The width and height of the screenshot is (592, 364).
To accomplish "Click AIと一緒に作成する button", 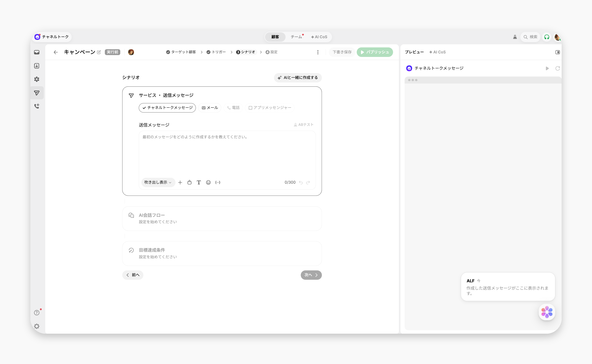I will point(298,78).
